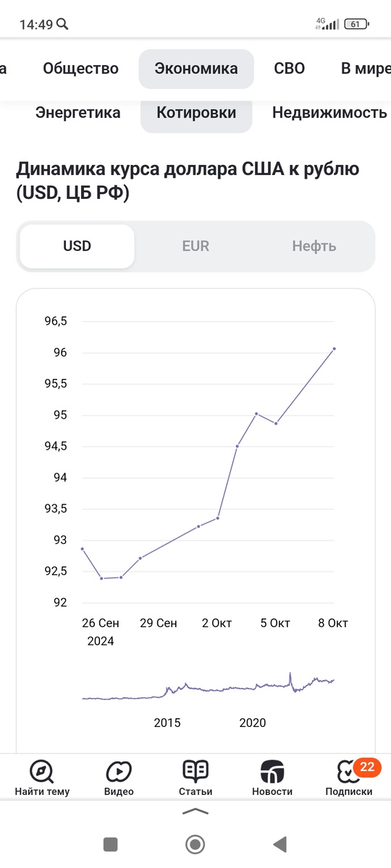Viewport: 391px width, 868px height.
Task: Tap the search magnifier in status bar
Action: point(62,24)
